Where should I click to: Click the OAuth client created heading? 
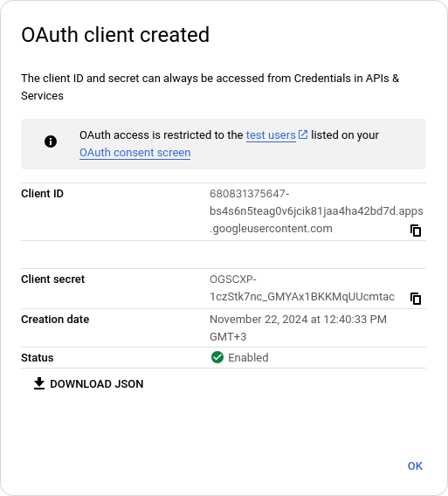pos(115,34)
